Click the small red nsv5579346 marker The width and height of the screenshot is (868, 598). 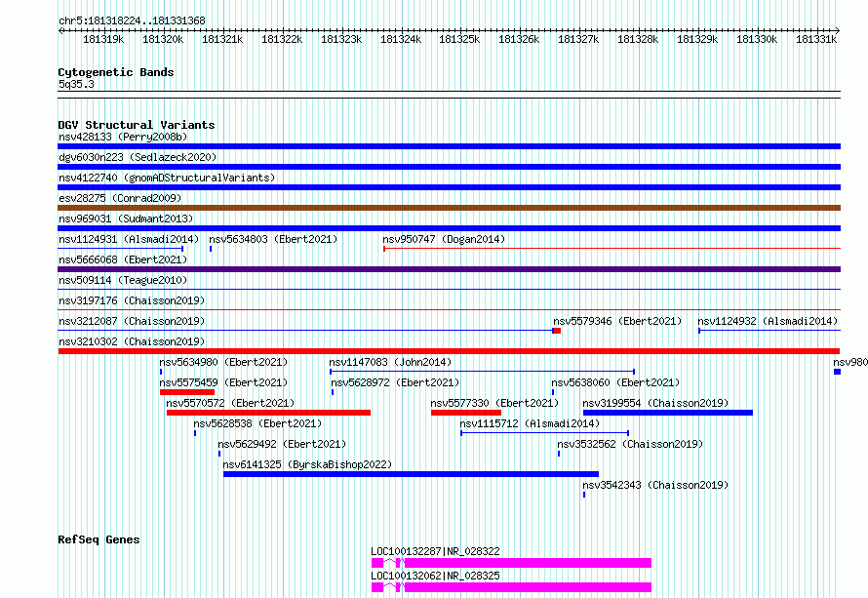(557, 331)
